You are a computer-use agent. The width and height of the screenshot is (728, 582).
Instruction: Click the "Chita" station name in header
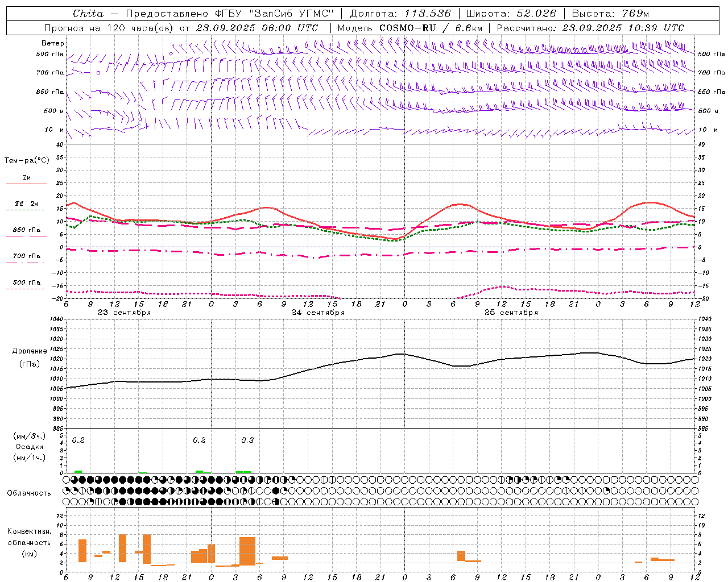[88, 14]
